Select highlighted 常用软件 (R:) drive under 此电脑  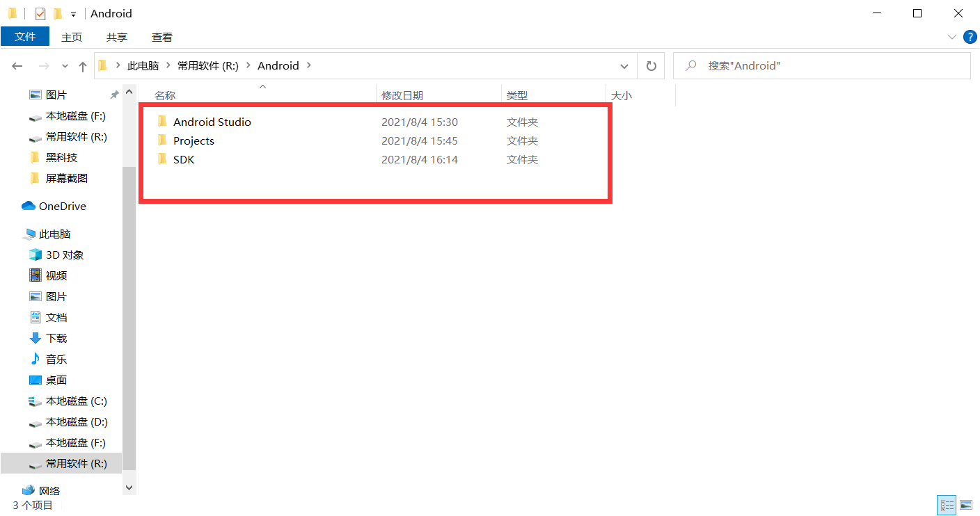pos(61,463)
